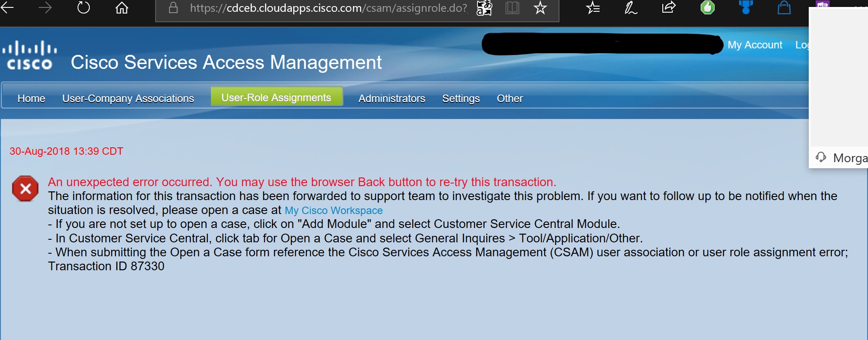
Task: Open the Other tab
Action: [510, 99]
